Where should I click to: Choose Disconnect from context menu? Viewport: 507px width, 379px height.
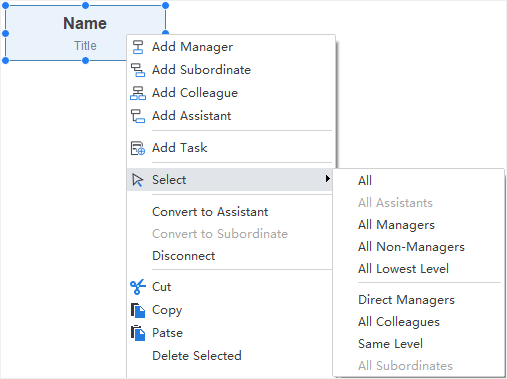click(184, 256)
